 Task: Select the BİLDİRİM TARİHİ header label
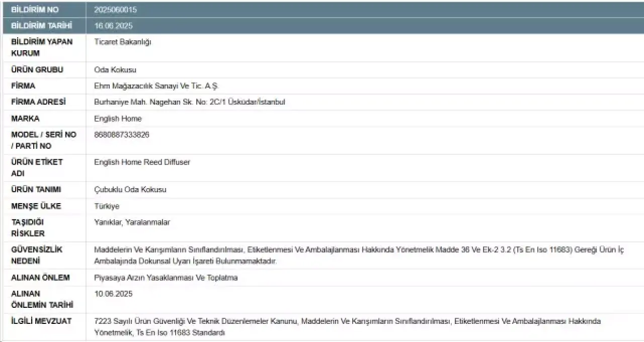pos(41,26)
